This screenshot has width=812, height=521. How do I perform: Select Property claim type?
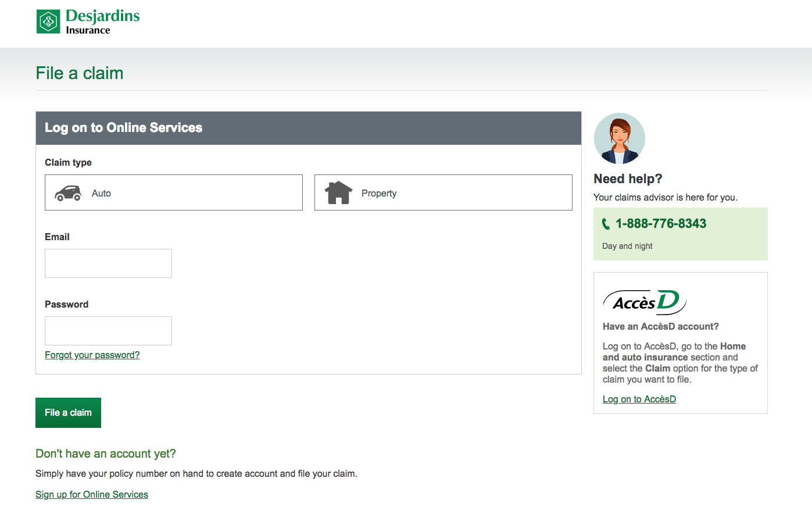tap(443, 192)
